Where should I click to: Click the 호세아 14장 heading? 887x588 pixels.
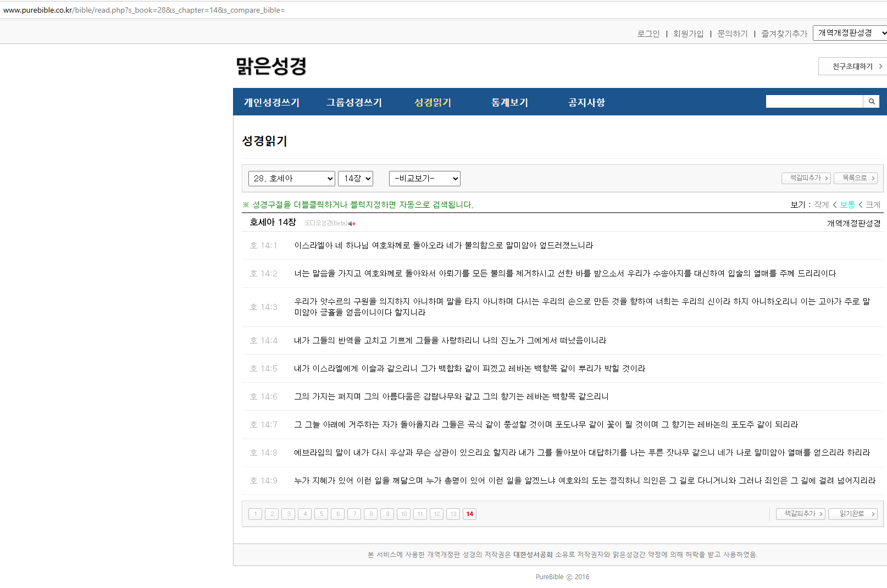tap(273, 222)
